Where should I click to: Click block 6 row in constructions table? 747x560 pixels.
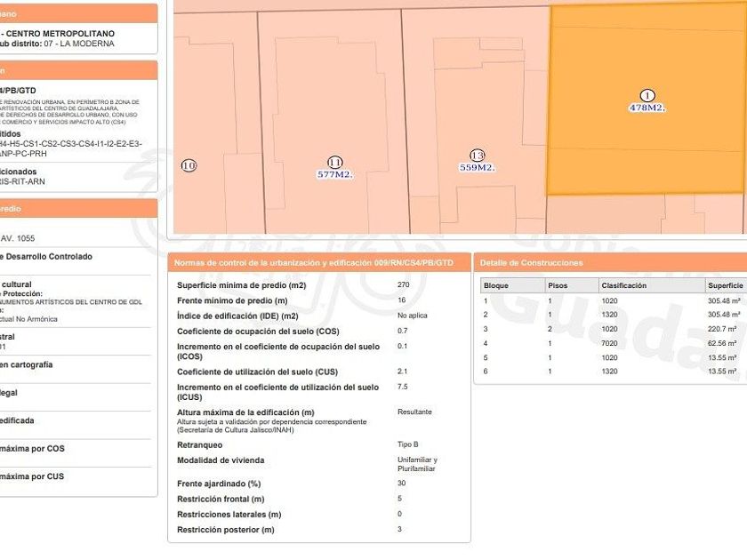coord(612,371)
